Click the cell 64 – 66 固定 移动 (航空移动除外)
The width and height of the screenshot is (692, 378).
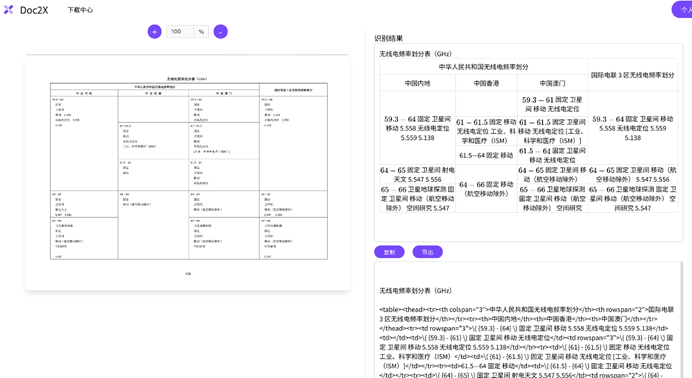click(486, 189)
